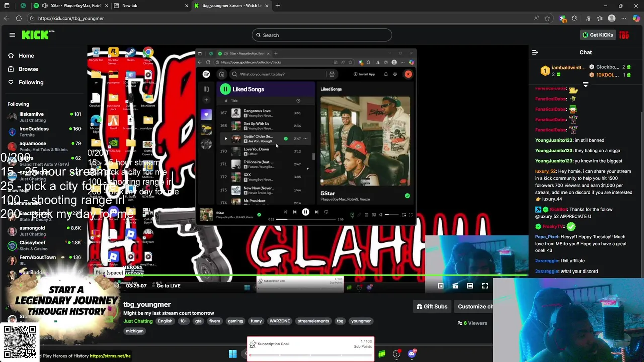Screen dimensions: 644x362
Task: Click the Kick search field
Action: (x=322, y=35)
